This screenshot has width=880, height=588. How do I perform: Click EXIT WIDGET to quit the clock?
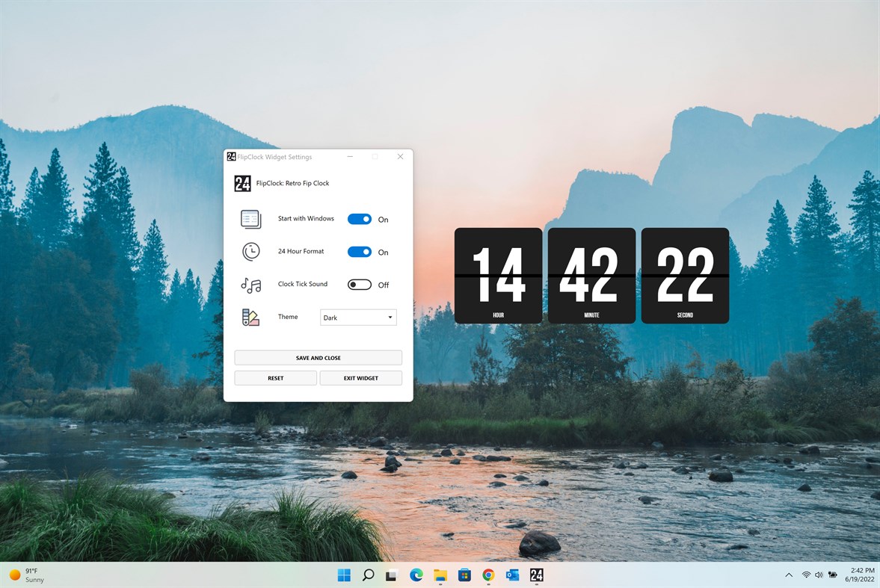360,377
